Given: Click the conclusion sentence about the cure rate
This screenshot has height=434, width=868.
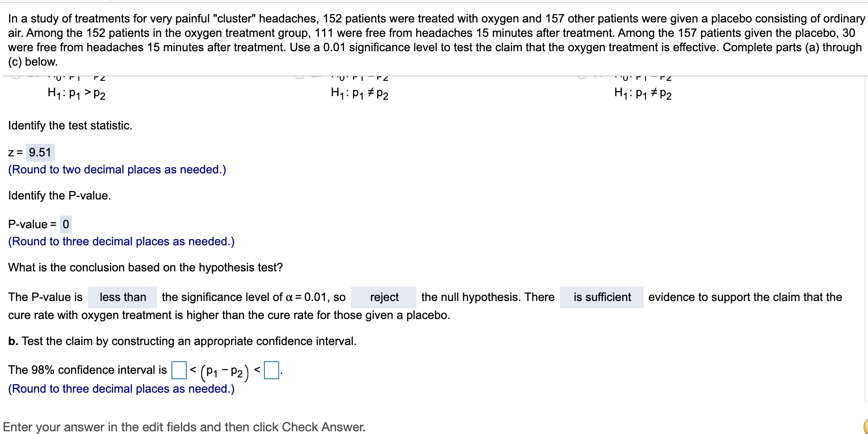Looking at the screenshot, I should (229, 315).
